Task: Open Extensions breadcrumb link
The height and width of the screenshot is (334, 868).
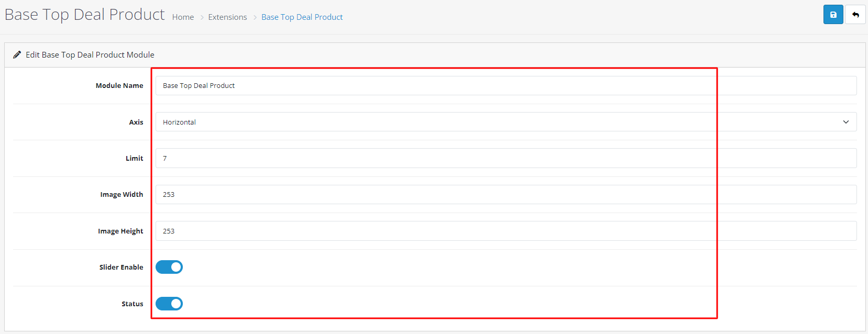Action: click(x=227, y=17)
